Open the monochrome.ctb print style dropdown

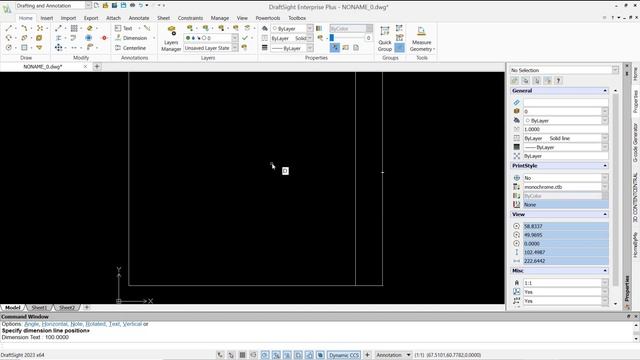(604, 187)
